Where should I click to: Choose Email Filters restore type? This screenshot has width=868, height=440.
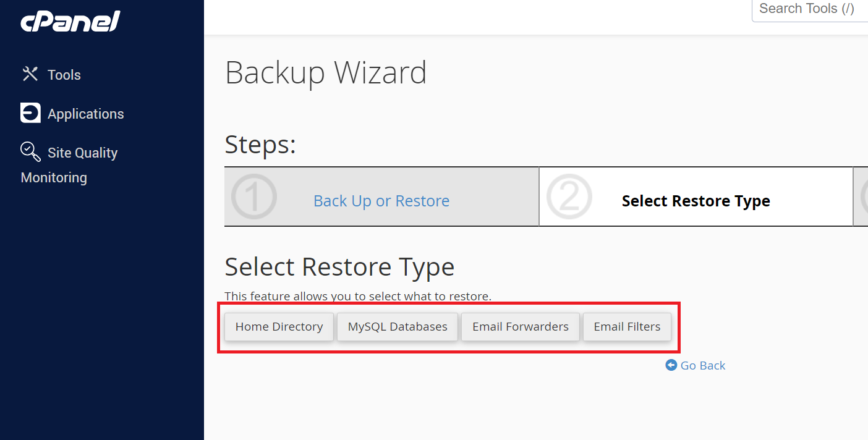point(627,327)
